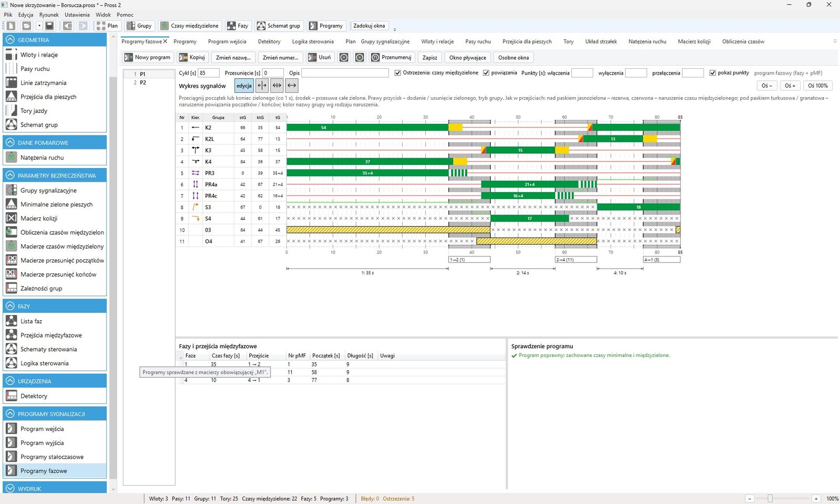Click the first round arrow icon after Usuń

[344, 57]
